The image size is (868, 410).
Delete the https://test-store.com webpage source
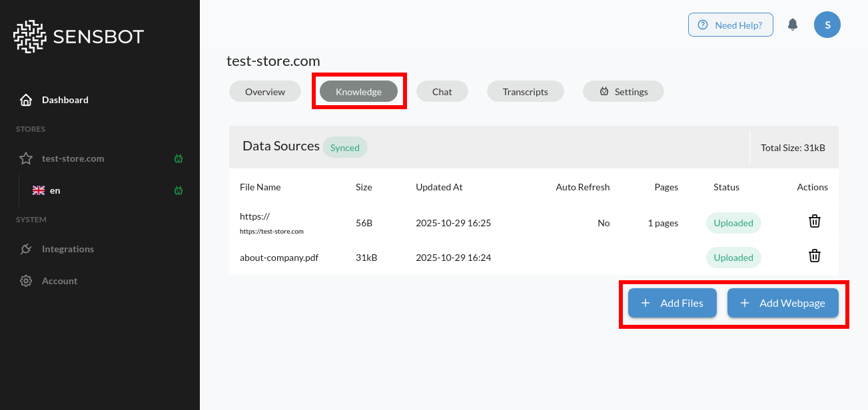pyautogui.click(x=814, y=220)
